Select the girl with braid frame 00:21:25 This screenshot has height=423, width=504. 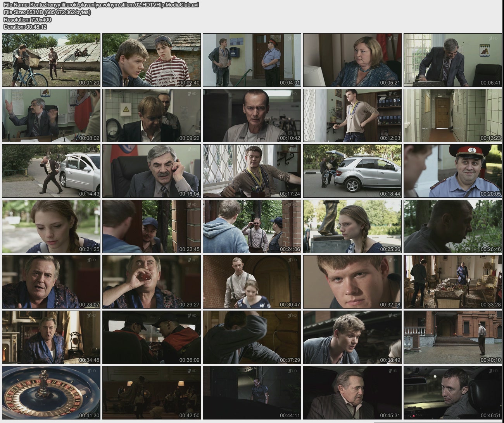point(51,226)
